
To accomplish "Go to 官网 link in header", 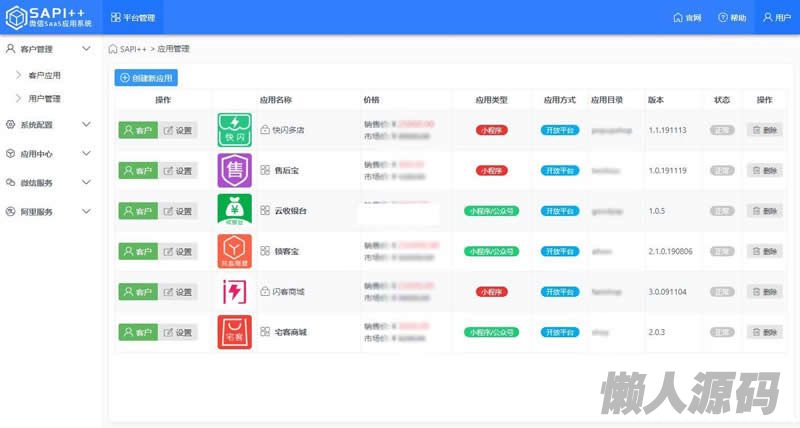I will point(687,18).
